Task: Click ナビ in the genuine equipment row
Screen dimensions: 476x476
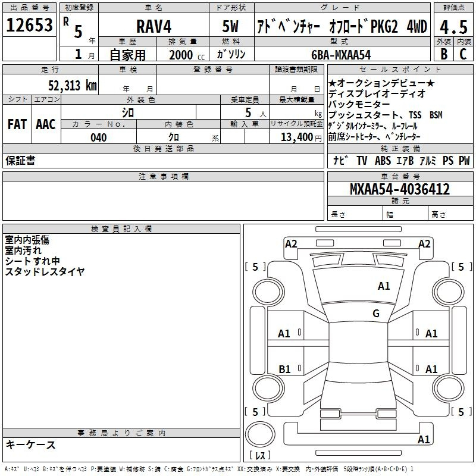Action: [x=340, y=160]
